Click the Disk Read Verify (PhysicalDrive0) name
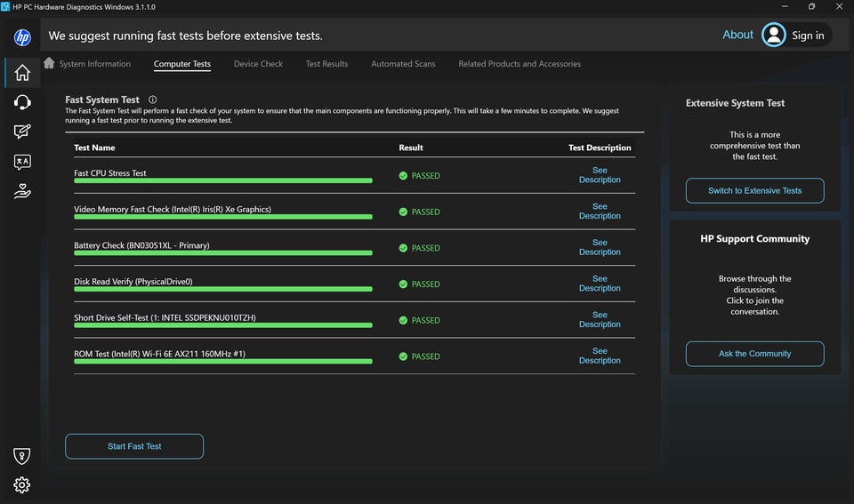 [x=133, y=282]
